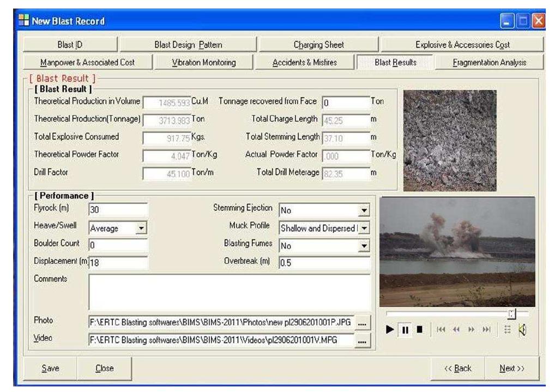
Task: Click the muck pile photo thumbnail
Action: tap(450, 141)
